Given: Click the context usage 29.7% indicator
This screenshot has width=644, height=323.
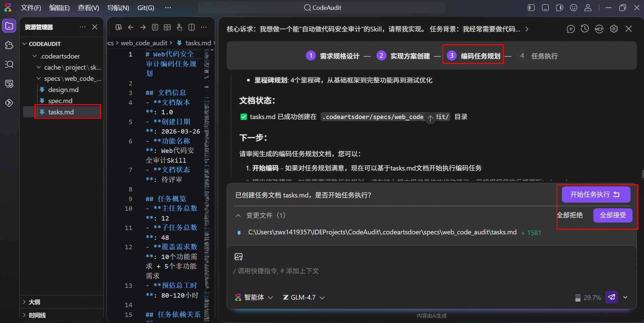Looking at the screenshot, I should 588,298.
